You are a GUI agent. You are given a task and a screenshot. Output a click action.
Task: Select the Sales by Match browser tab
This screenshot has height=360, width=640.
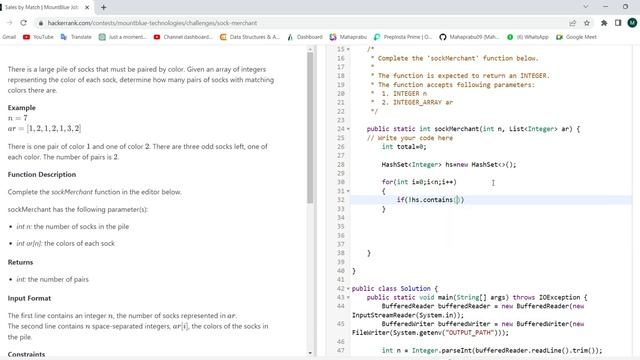(x=45, y=7)
